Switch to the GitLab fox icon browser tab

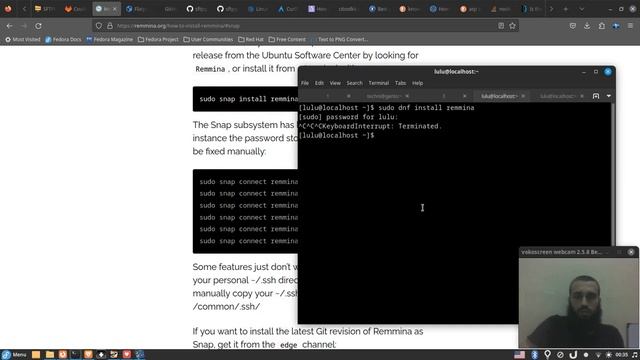click(74, 9)
